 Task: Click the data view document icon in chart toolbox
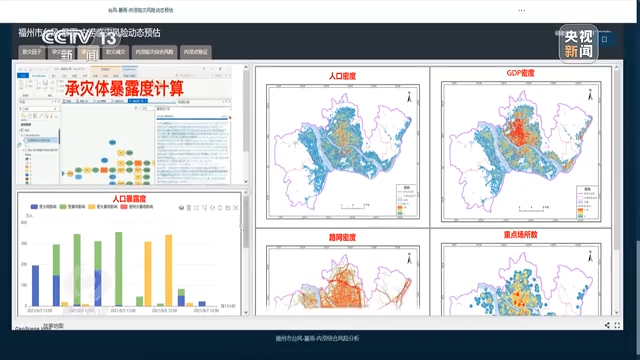[189, 208]
